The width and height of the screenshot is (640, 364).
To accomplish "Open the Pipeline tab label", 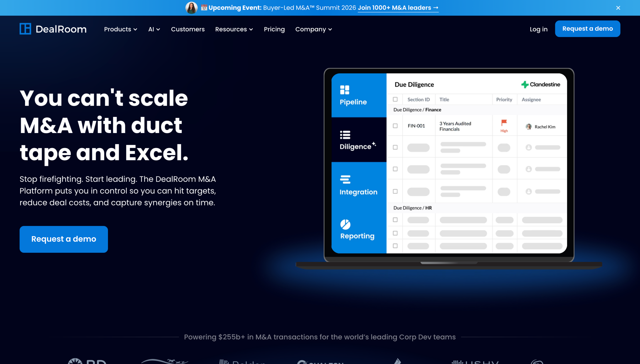I will click(x=353, y=102).
